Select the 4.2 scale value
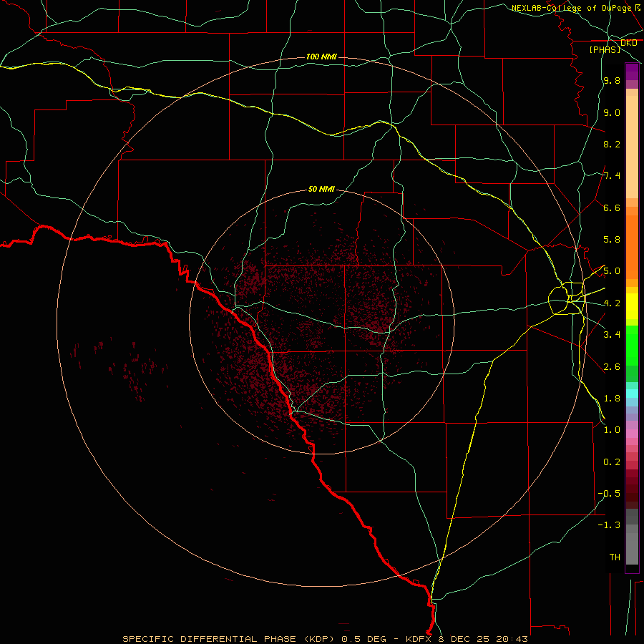Image resolution: width=644 pixels, height=644 pixels. pyautogui.click(x=612, y=303)
